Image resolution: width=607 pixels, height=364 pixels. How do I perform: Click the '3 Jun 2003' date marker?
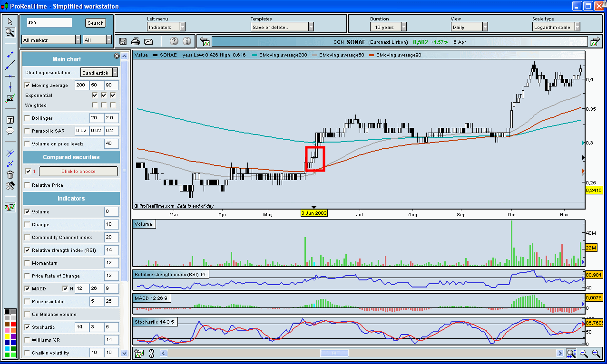tap(314, 213)
